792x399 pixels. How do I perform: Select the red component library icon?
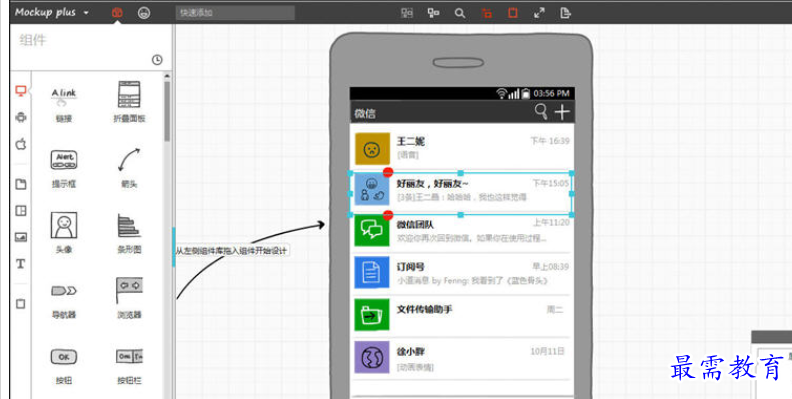[x=117, y=13]
